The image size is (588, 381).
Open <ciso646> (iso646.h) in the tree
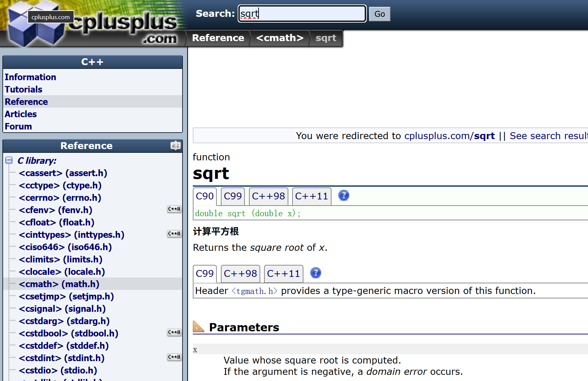pyautogui.click(x=65, y=247)
